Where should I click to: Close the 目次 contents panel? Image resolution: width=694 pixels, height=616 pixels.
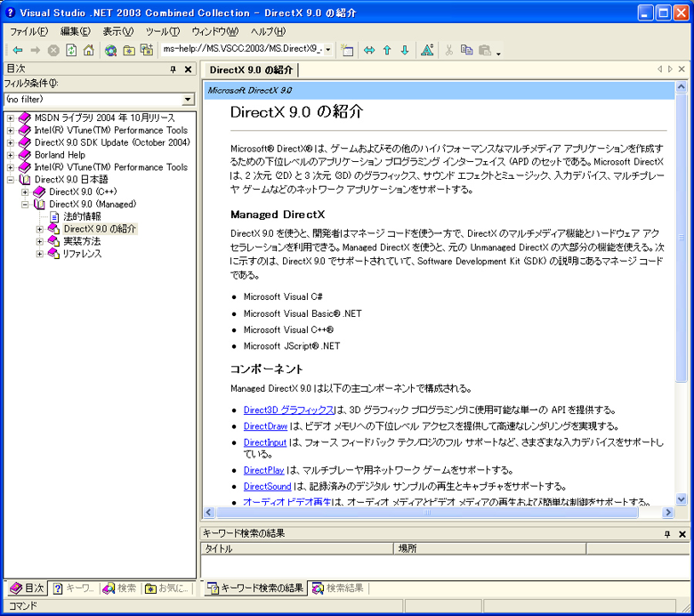[x=188, y=69]
